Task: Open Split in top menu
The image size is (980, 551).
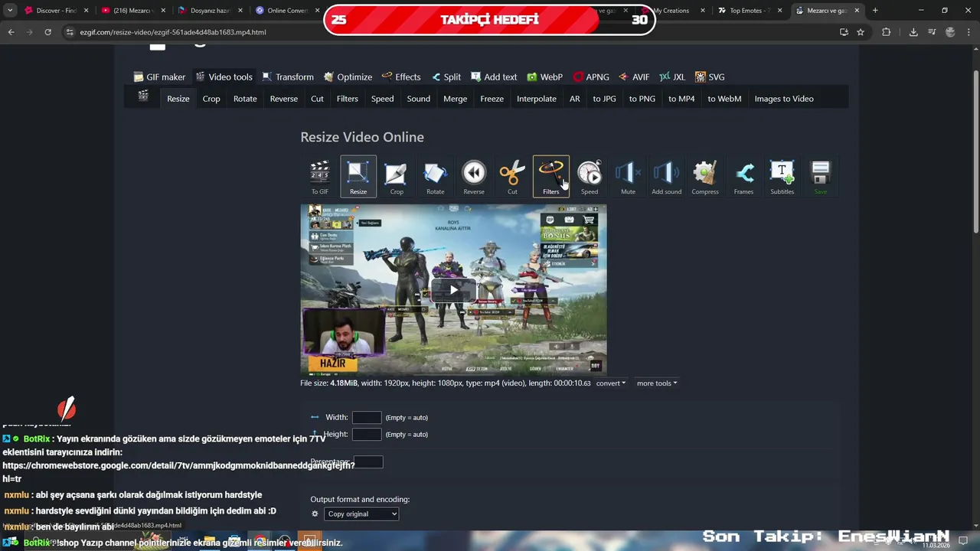Action: coord(446,77)
